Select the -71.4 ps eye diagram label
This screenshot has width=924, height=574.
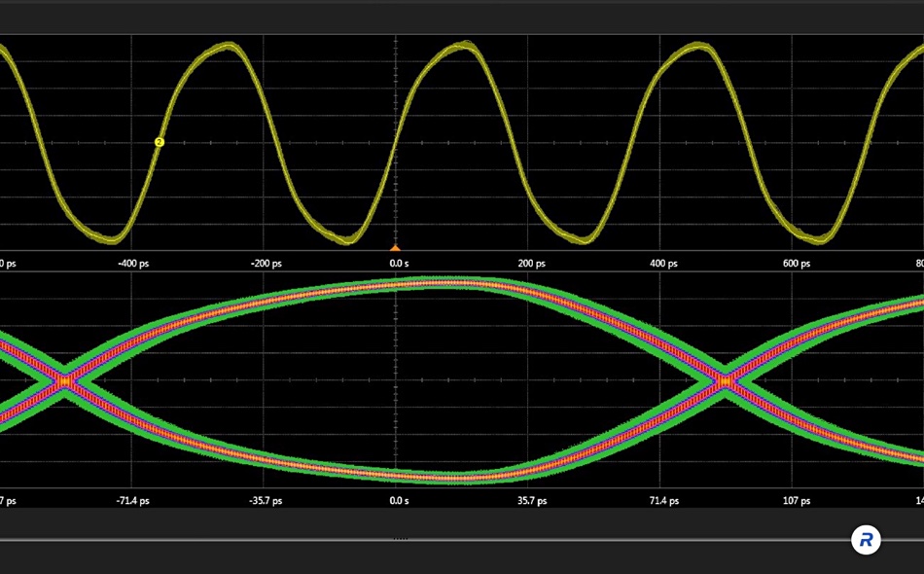132,501
